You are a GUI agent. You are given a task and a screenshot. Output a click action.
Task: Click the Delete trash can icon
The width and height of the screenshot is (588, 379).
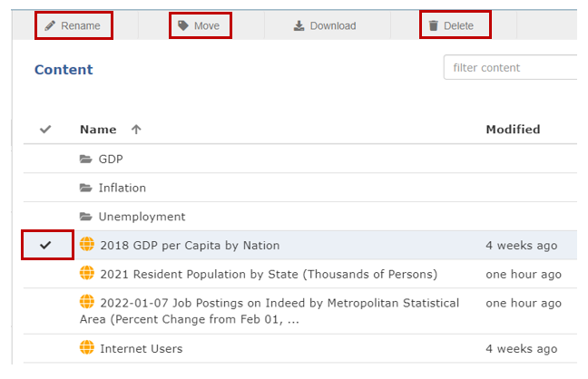434,25
